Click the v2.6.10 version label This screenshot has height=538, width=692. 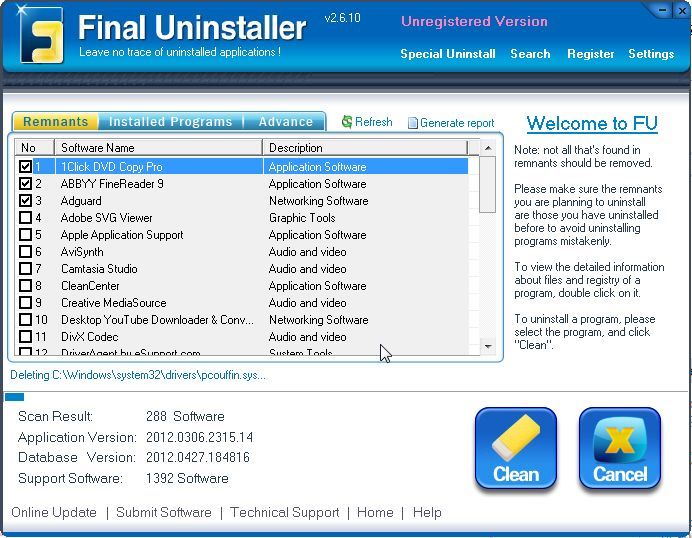(342, 18)
